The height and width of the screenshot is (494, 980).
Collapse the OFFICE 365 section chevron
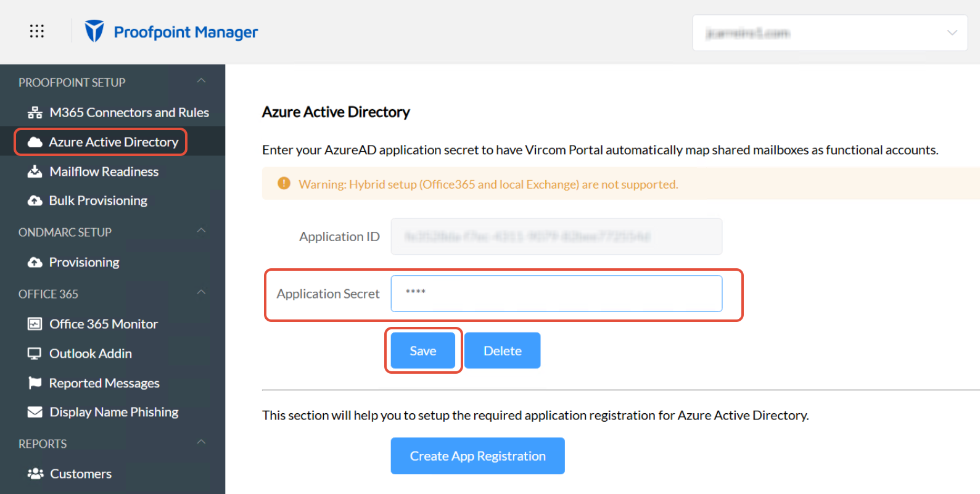click(201, 292)
